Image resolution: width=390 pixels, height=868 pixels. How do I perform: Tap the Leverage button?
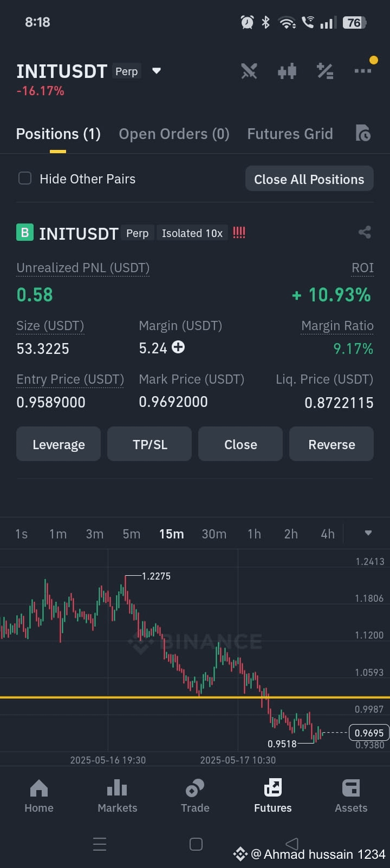pyautogui.click(x=58, y=444)
